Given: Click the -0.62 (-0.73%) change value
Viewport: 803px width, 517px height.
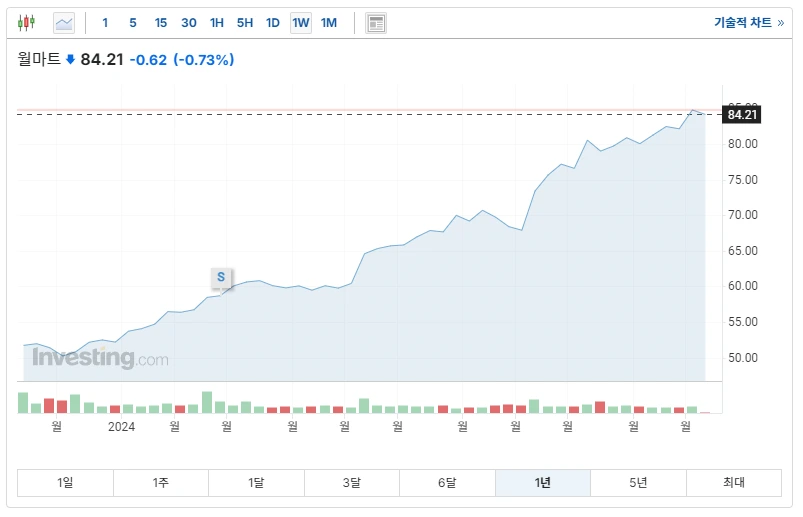Looking at the screenshot, I should point(182,60).
